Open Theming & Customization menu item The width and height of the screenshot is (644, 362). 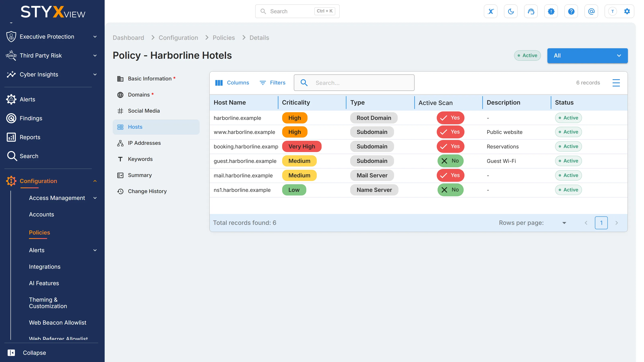[x=48, y=303]
